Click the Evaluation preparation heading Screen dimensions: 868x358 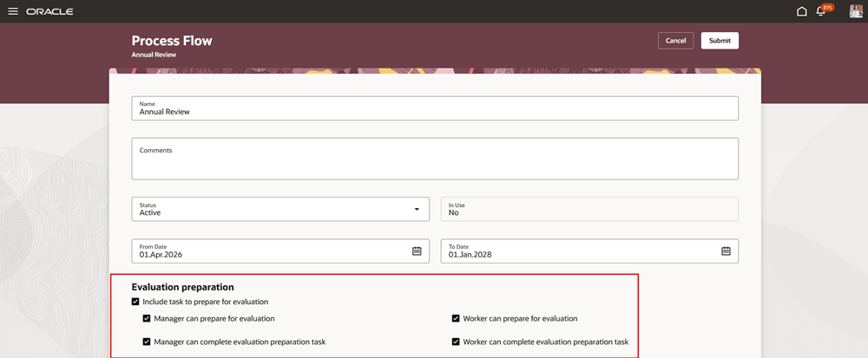click(182, 287)
